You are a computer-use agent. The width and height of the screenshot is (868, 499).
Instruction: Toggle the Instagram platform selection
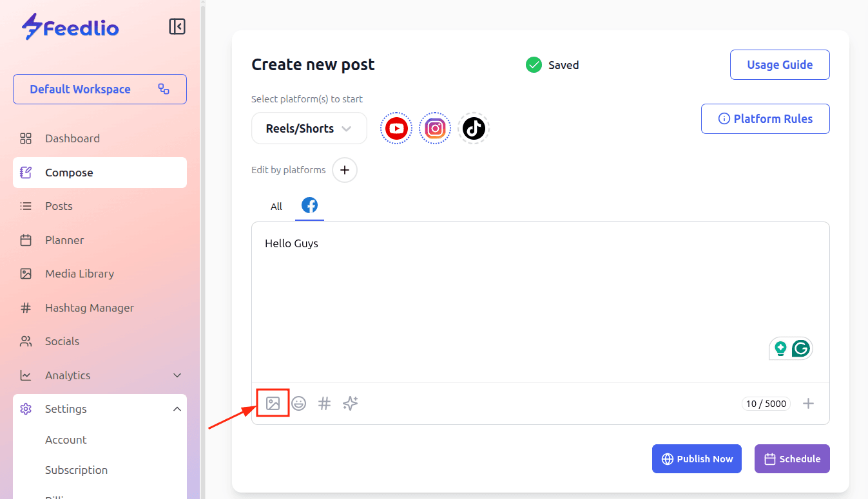[435, 129]
